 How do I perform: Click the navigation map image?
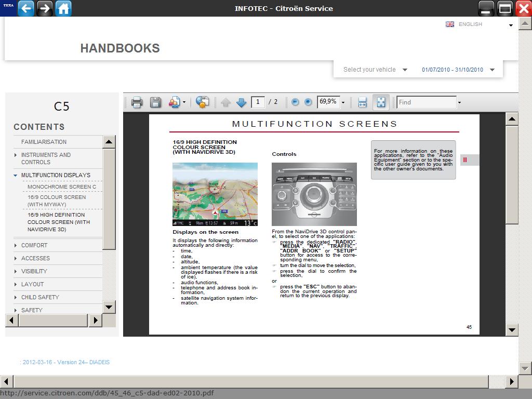[x=215, y=194]
